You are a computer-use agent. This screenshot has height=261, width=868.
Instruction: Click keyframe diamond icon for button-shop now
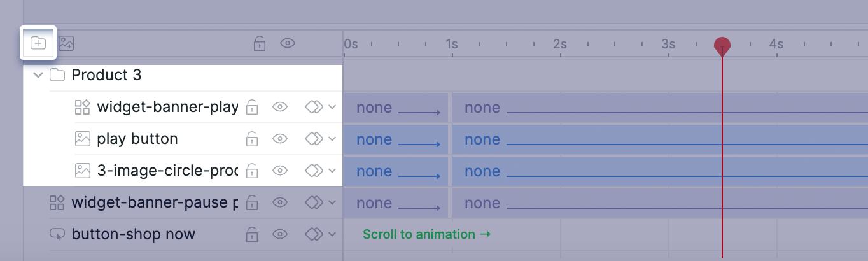314,234
